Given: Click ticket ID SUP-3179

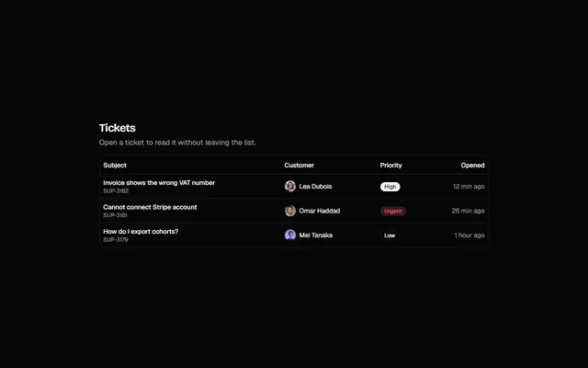Looking at the screenshot, I should (x=116, y=239).
